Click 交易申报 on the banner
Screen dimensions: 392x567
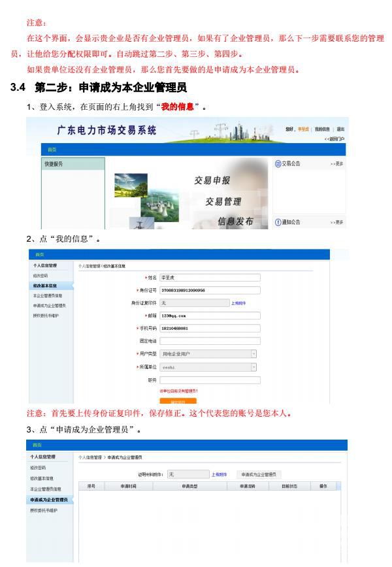212,180
